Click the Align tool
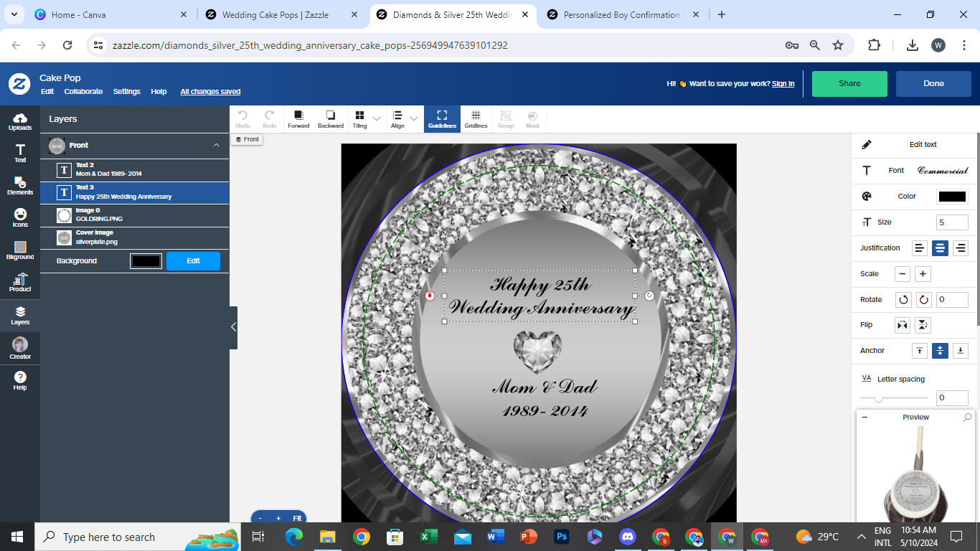Image resolution: width=980 pixels, height=551 pixels. coord(397,119)
